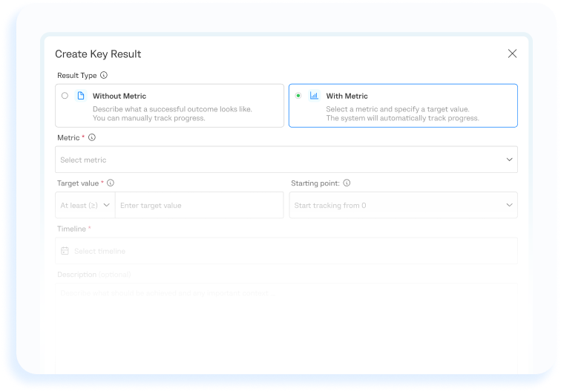Open the Select metric dropdown
This screenshot has width=561, height=392.
pos(286,160)
